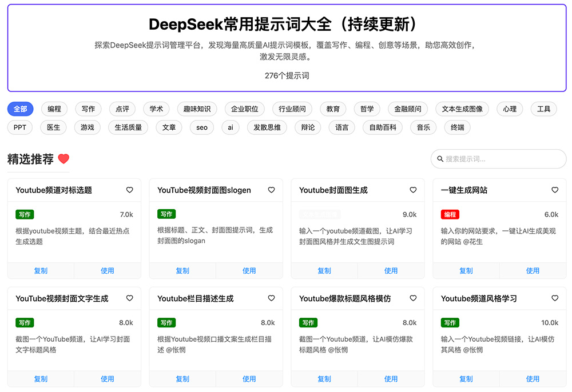Copy the Youtube栏目描述生成 prompt

(x=182, y=379)
